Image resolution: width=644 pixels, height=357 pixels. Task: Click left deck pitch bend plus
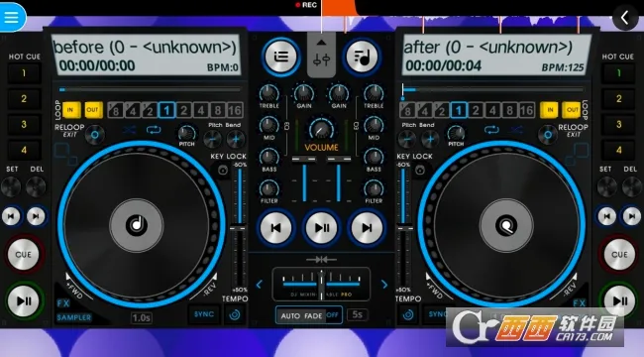(x=236, y=139)
